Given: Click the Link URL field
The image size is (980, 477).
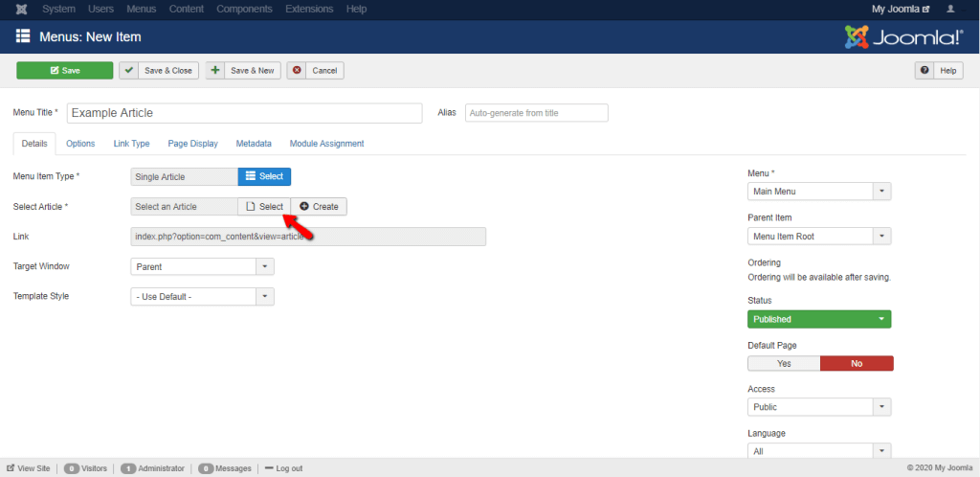Looking at the screenshot, I should (308, 237).
